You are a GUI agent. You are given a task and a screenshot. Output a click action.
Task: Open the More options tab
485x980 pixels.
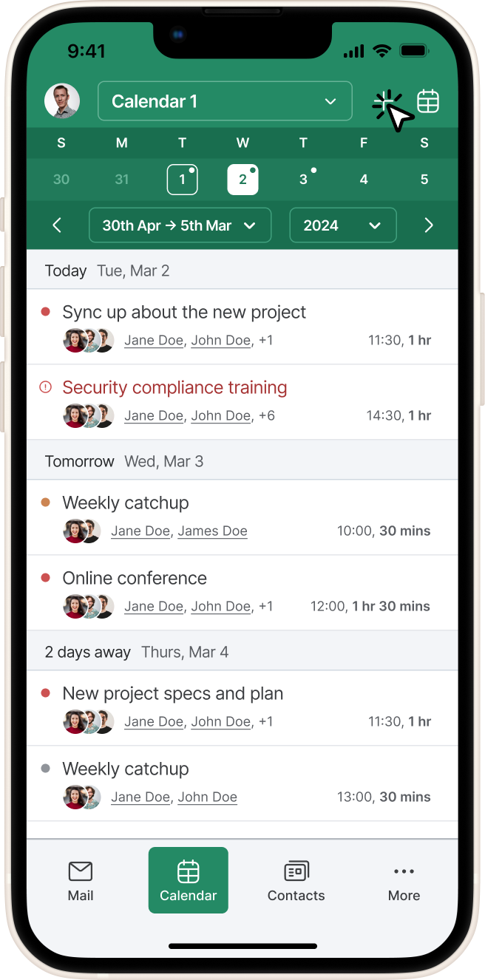pyautogui.click(x=404, y=880)
